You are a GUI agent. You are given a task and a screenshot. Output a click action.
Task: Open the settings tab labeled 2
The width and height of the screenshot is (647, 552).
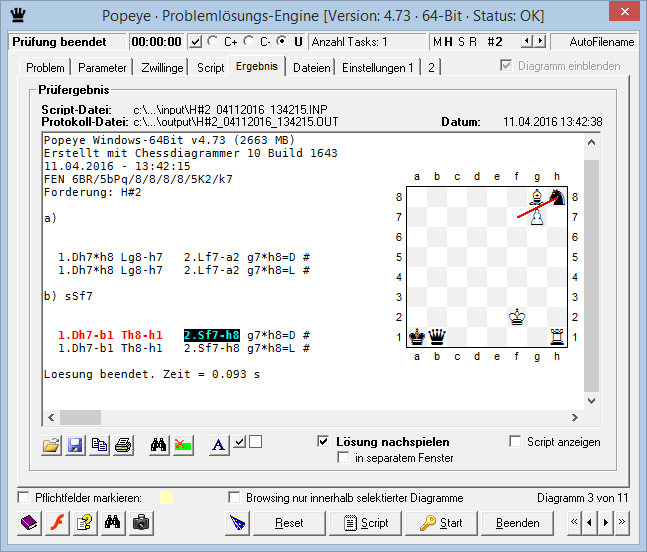point(431,68)
